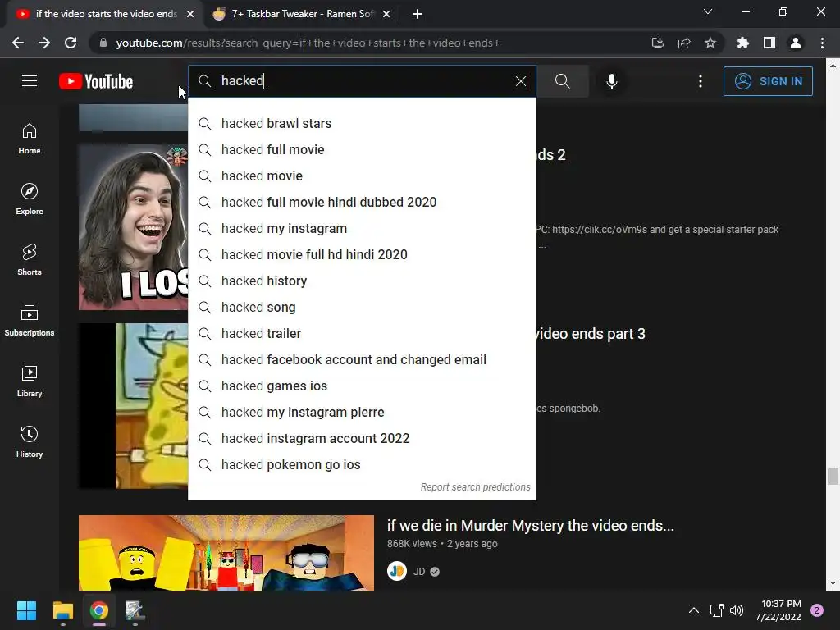Toggle the Chrome side panel
The height and width of the screenshot is (630, 840).
769,43
